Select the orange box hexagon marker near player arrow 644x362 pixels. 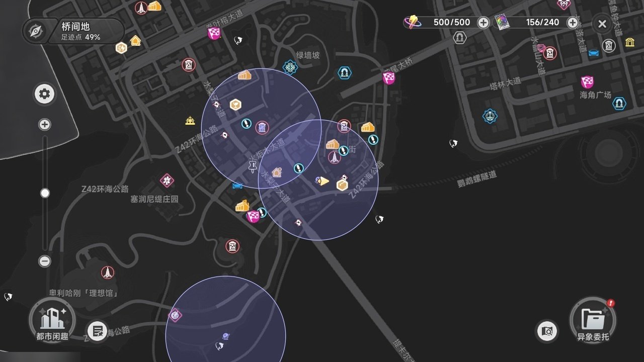[x=342, y=185]
